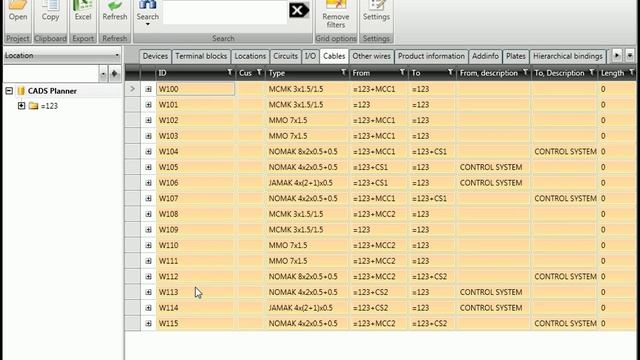Click NOMAK 8x2x0.5+0.5 type in row W112
The image size is (640, 360).
point(303,277)
